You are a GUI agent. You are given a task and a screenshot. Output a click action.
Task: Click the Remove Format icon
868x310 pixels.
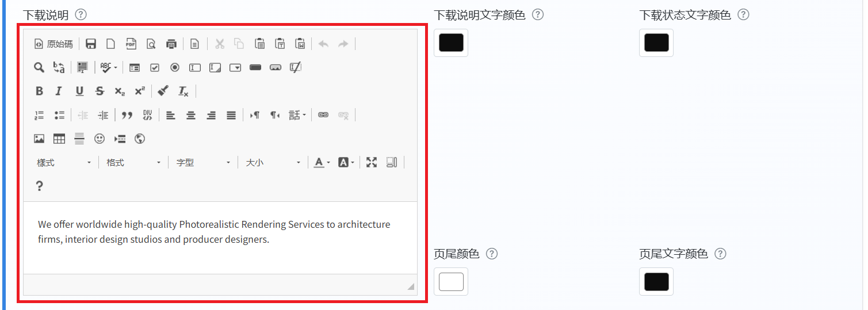pos(183,91)
